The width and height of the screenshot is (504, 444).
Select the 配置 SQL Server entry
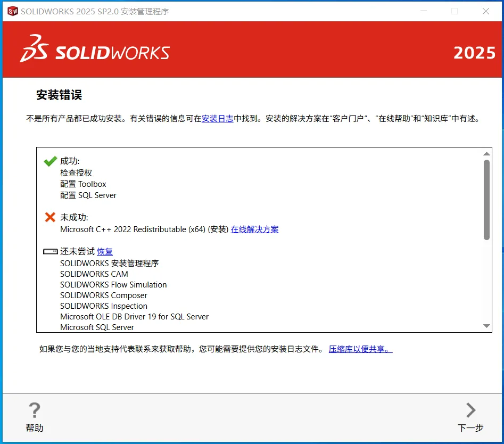[88, 195]
